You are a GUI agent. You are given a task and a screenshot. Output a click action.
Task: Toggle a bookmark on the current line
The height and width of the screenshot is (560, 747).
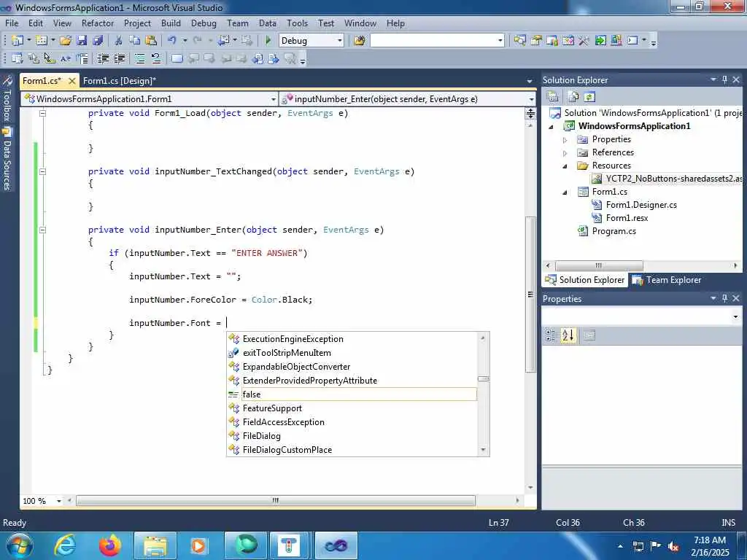177,58
